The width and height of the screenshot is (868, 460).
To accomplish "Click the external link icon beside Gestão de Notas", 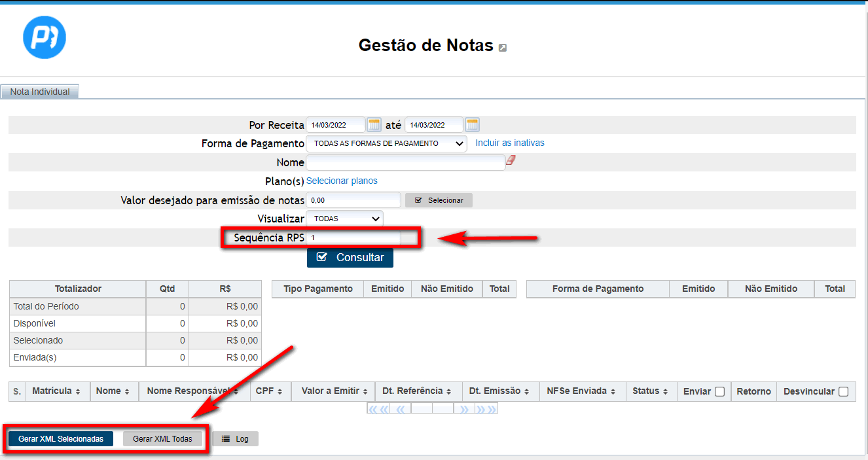I will pyautogui.click(x=503, y=47).
